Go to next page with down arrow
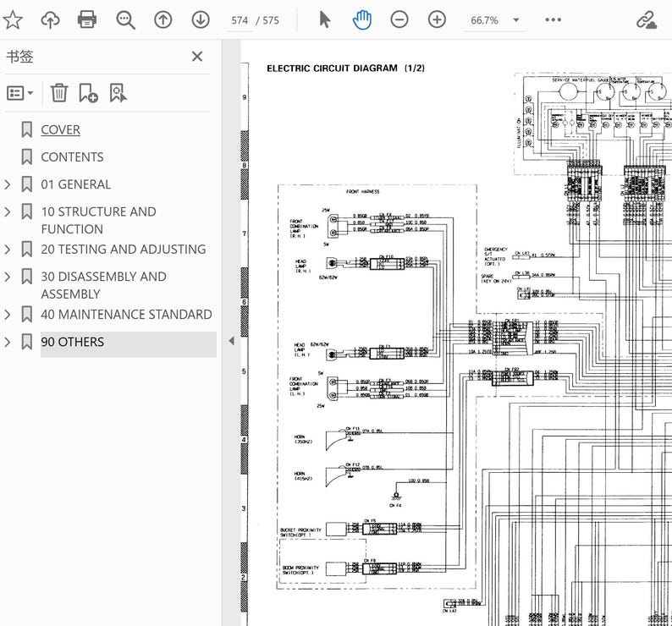 (201, 19)
